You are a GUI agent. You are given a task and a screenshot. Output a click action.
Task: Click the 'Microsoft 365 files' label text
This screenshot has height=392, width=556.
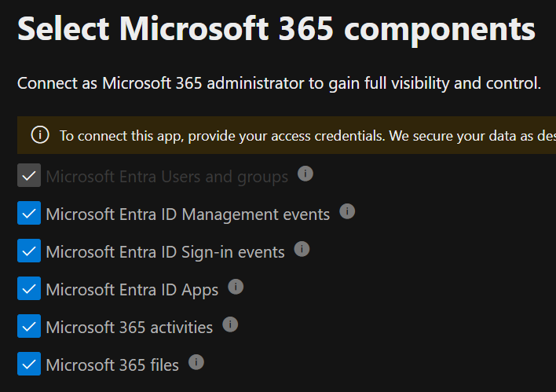pyautogui.click(x=112, y=365)
